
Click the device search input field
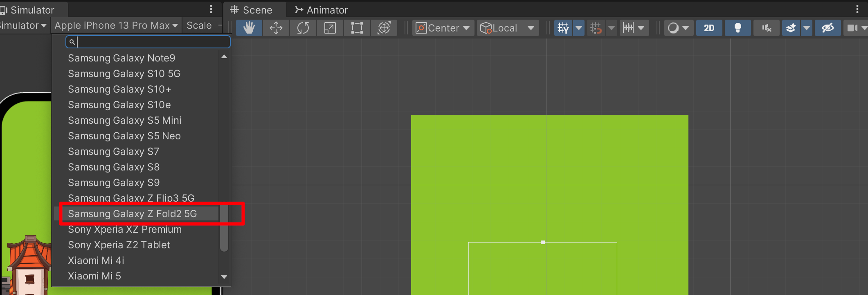click(148, 42)
